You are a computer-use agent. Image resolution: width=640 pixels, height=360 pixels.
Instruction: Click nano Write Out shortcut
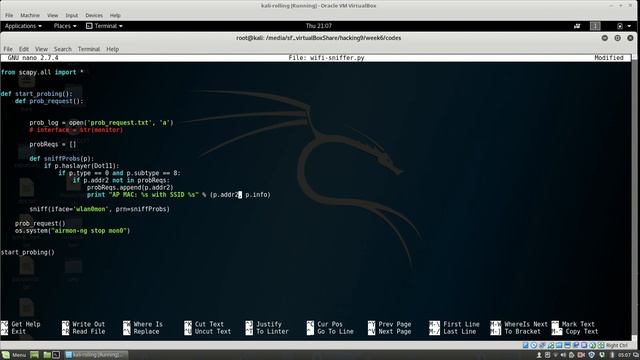tap(84, 324)
